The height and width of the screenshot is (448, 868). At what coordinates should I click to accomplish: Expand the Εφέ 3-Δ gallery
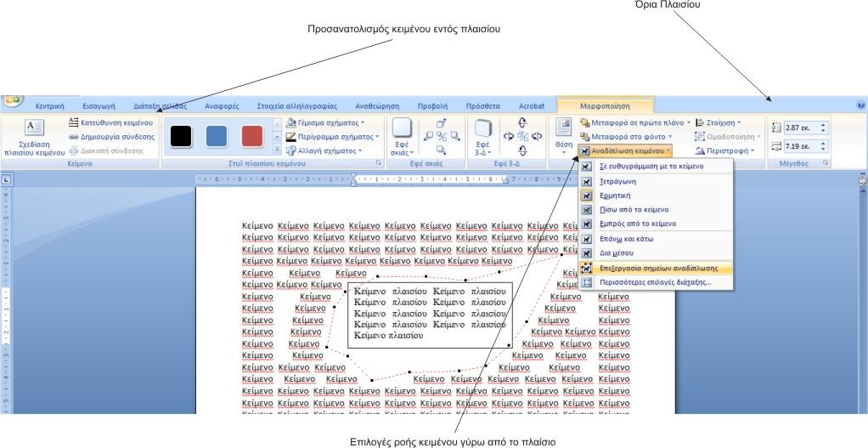coord(482,137)
